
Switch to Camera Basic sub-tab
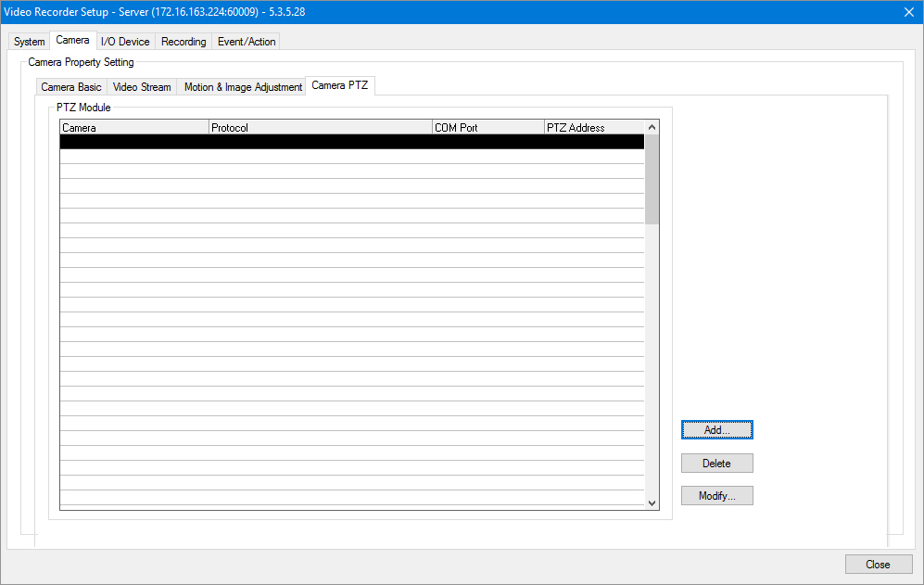71,87
